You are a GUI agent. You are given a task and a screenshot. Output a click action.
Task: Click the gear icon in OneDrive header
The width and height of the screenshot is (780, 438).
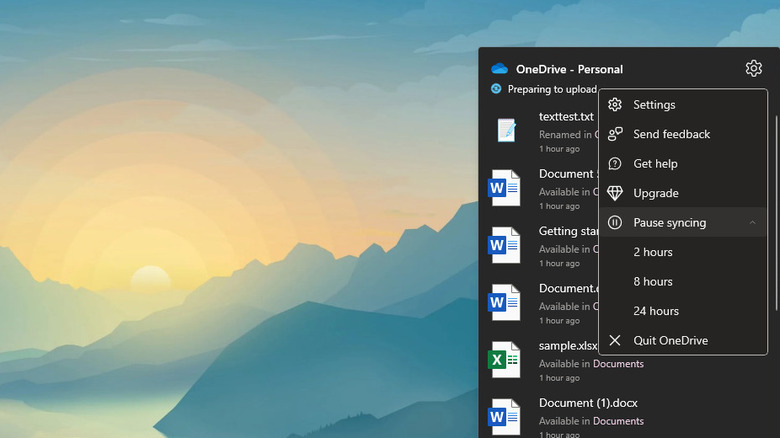click(753, 68)
